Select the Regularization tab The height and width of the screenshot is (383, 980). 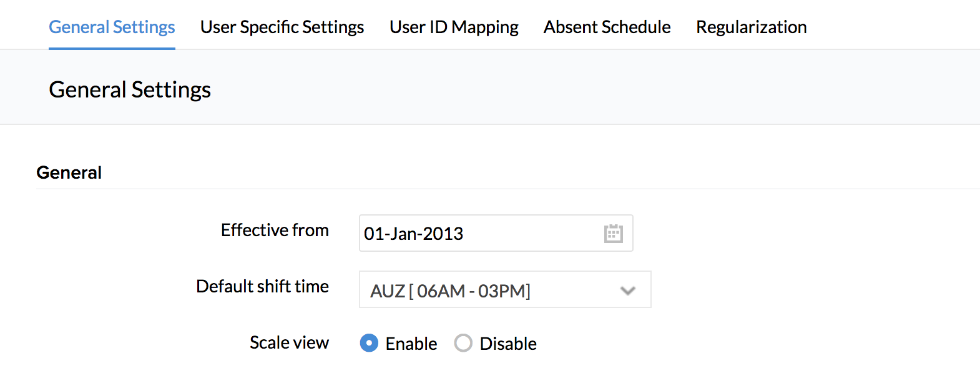pos(751,27)
